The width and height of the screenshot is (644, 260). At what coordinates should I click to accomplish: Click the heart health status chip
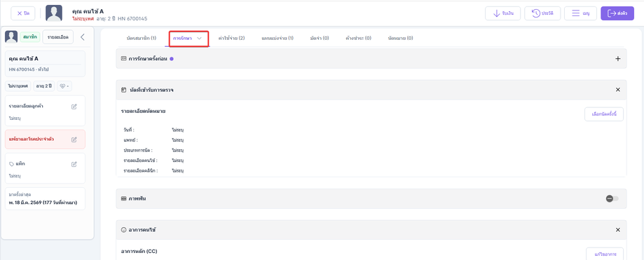[x=64, y=86]
